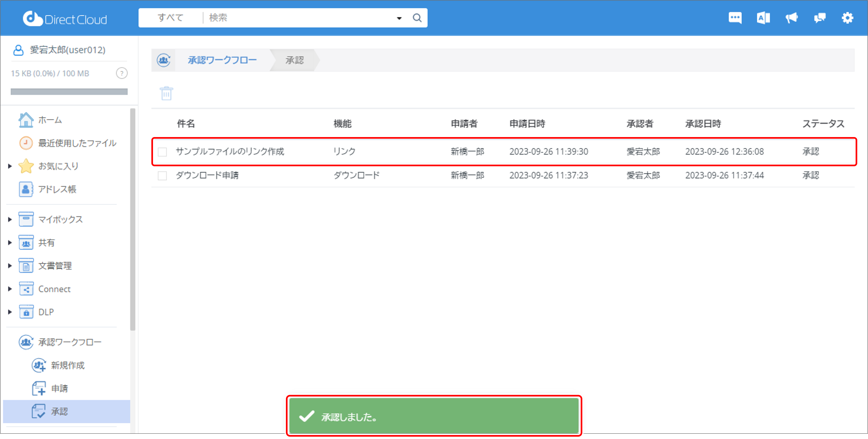Click the storage usage progress bar
The height and width of the screenshot is (439, 868).
(69, 92)
